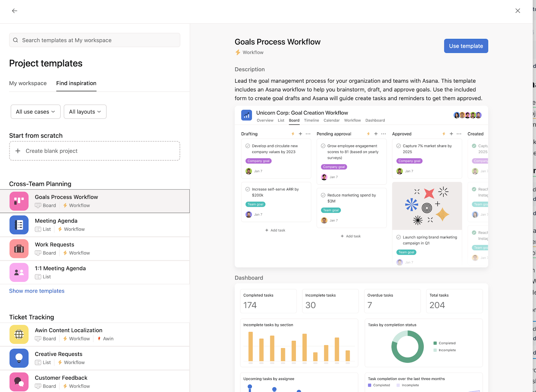Select the Find inspiration tab

click(76, 83)
